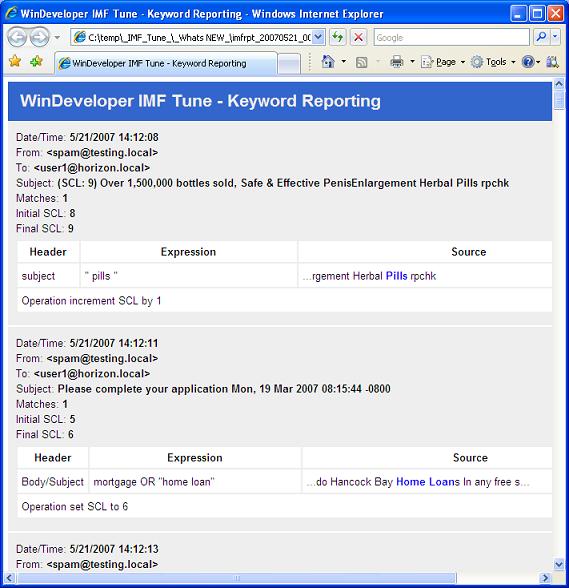The image size is (569, 588).
Task: Click the horizontal scrollbar right arrow
Action: tap(546, 578)
